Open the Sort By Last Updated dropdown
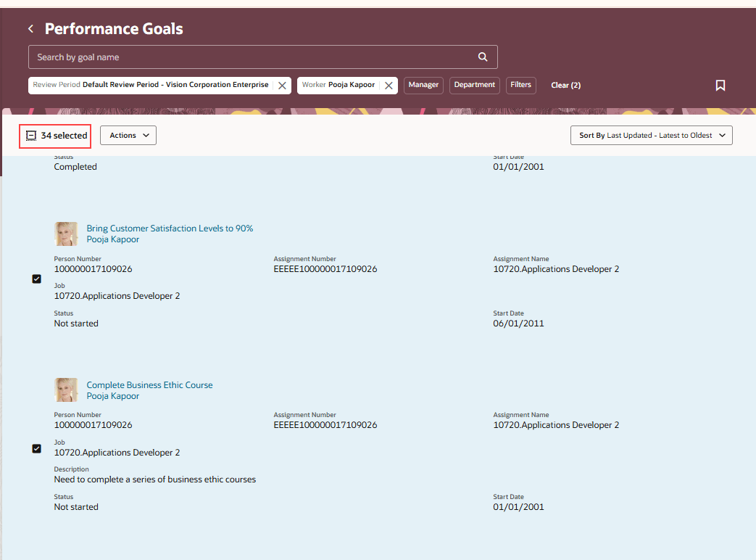 pyautogui.click(x=650, y=135)
